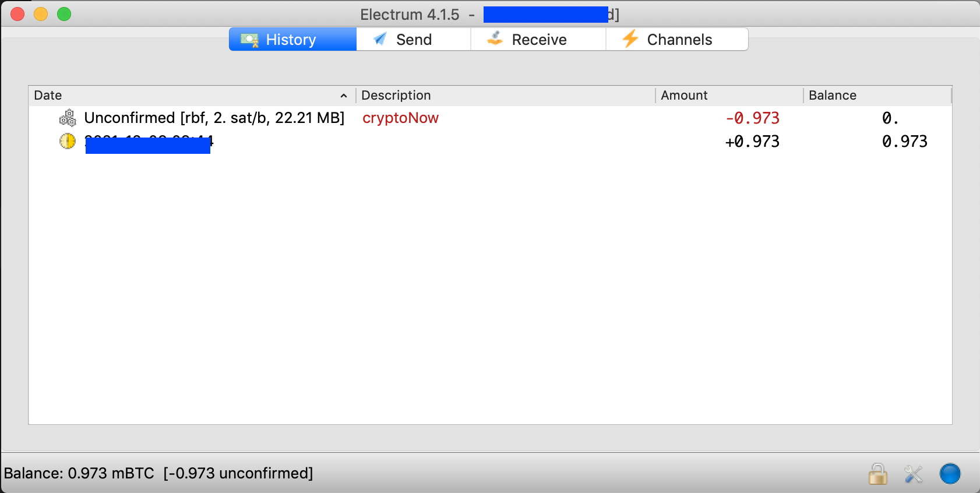Open preferences with the tools icon

tap(914, 474)
